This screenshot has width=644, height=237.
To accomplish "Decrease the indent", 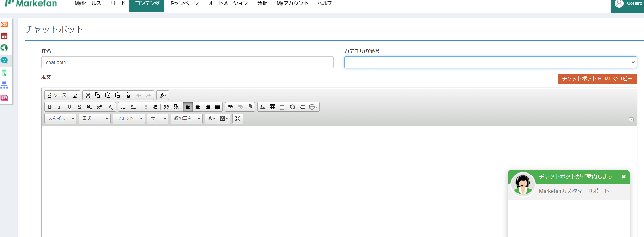I will 145,107.
